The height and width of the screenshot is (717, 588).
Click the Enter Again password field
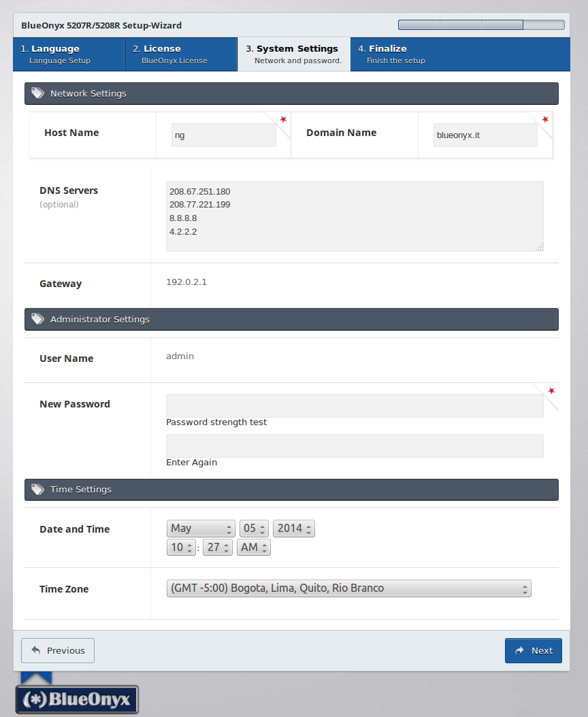coord(355,446)
